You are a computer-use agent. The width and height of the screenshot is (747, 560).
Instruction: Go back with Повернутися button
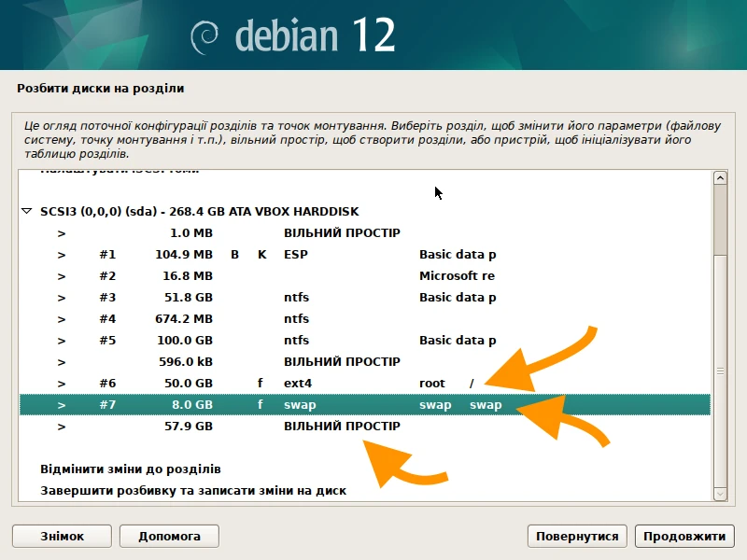pos(577,536)
